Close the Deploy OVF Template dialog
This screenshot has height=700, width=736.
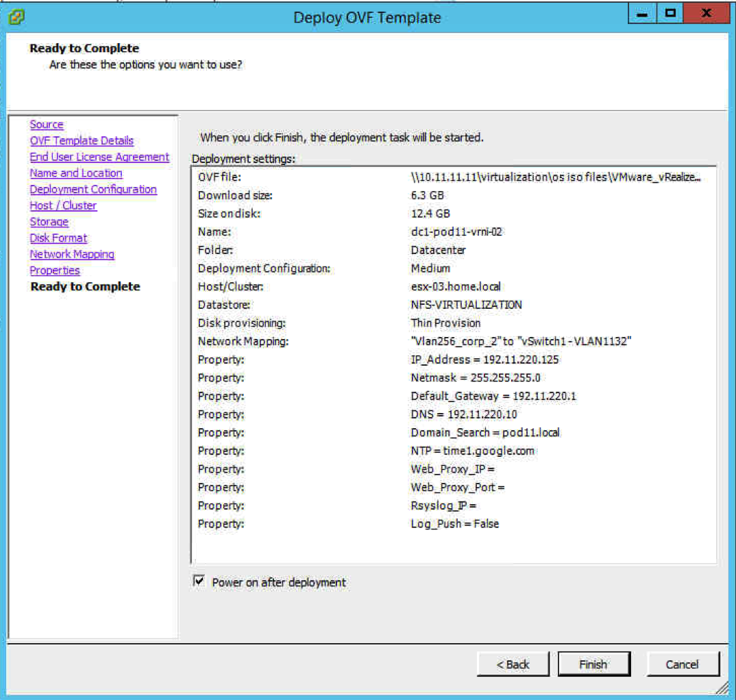point(706,14)
